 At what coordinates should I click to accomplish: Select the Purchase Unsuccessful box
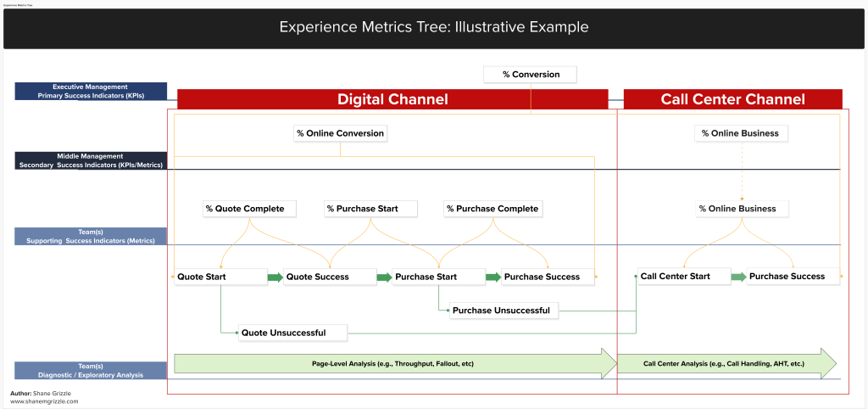click(500, 311)
